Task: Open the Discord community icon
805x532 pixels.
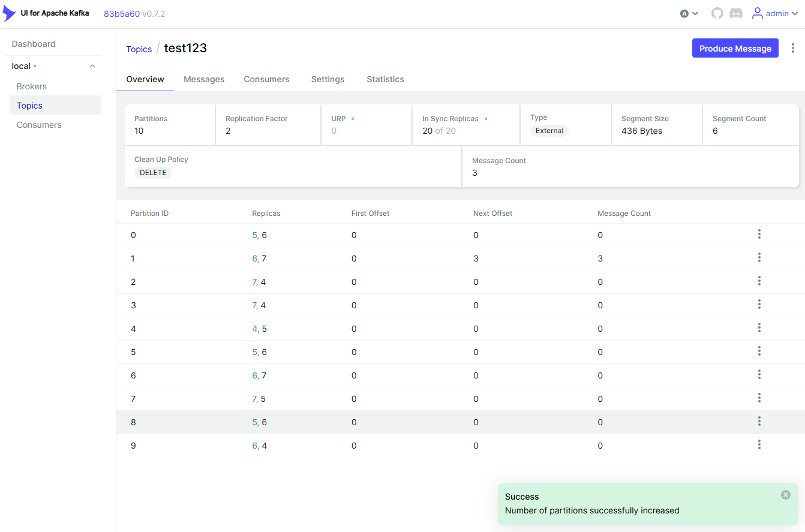Action: (736, 13)
